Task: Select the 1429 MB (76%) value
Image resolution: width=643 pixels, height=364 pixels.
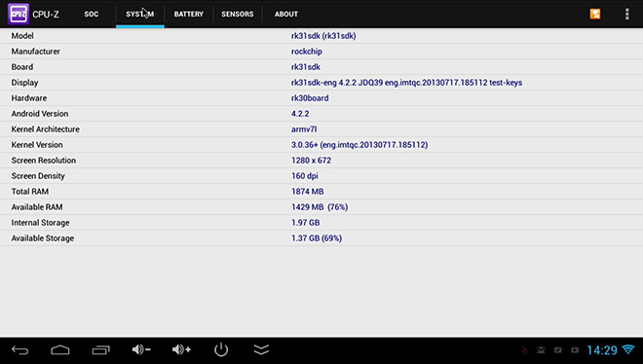Action: tap(320, 207)
